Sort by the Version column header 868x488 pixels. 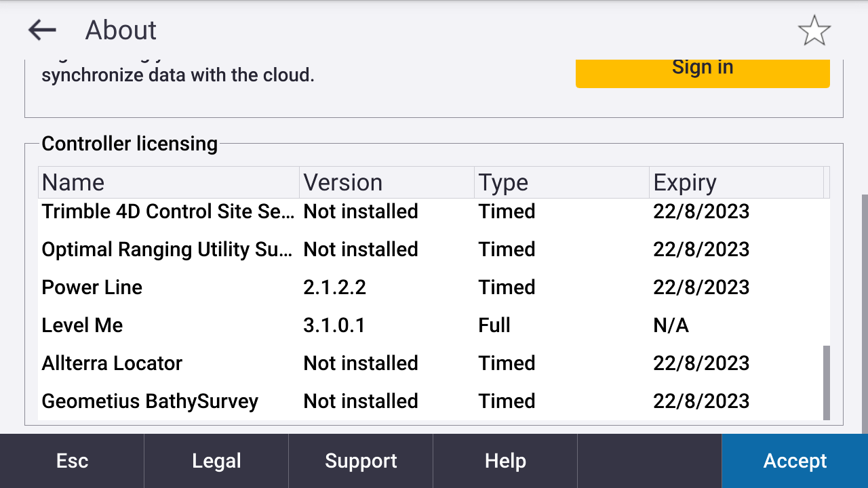pyautogui.click(x=387, y=182)
